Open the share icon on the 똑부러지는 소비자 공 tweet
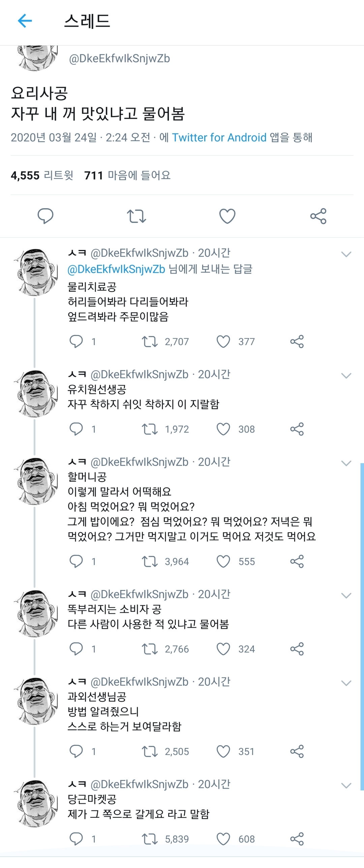The width and height of the screenshot is (364, 868). click(298, 649)
